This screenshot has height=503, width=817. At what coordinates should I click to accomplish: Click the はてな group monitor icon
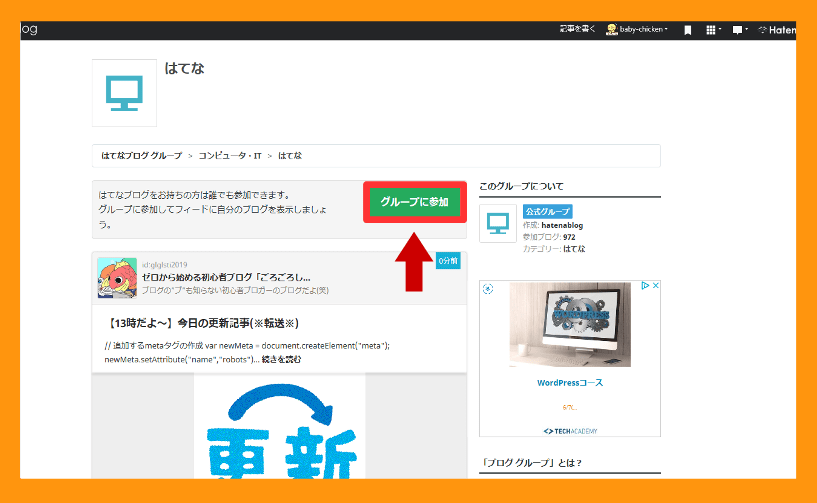click(124, 93)
